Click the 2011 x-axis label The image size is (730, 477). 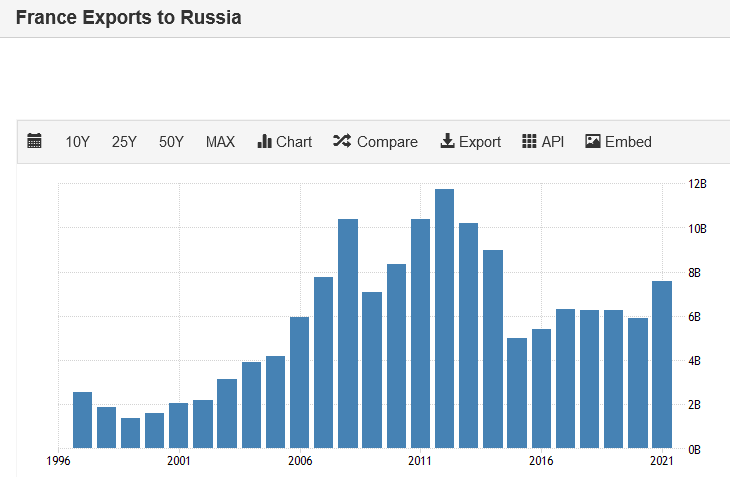[x=420, y=461]
